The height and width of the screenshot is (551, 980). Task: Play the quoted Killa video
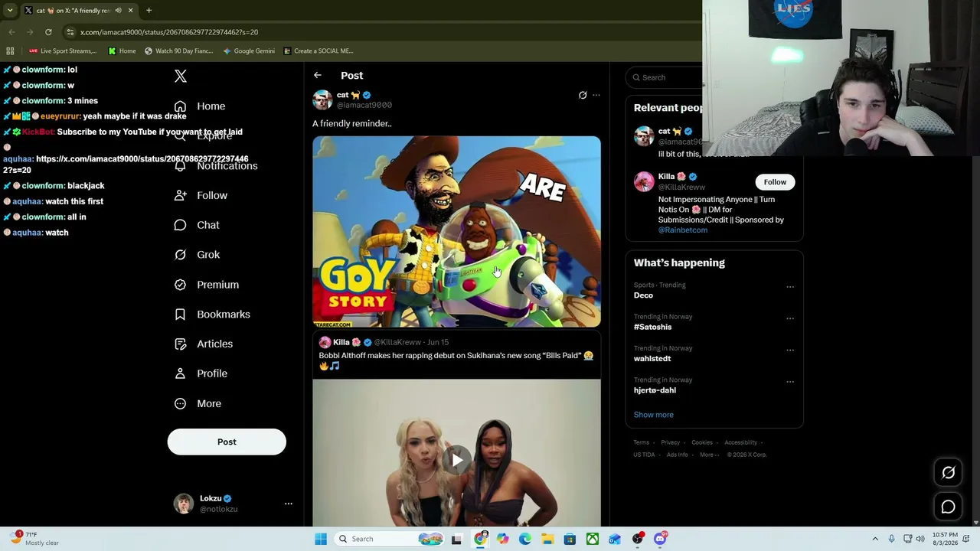pos(456,460)
